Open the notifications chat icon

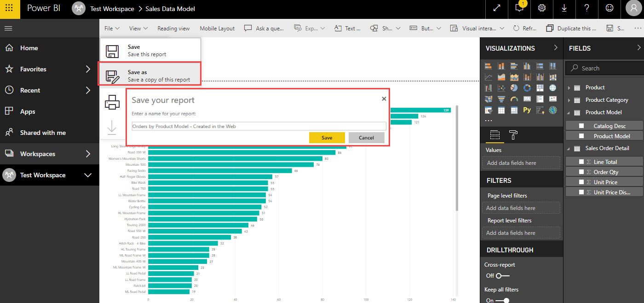[520, 8]
